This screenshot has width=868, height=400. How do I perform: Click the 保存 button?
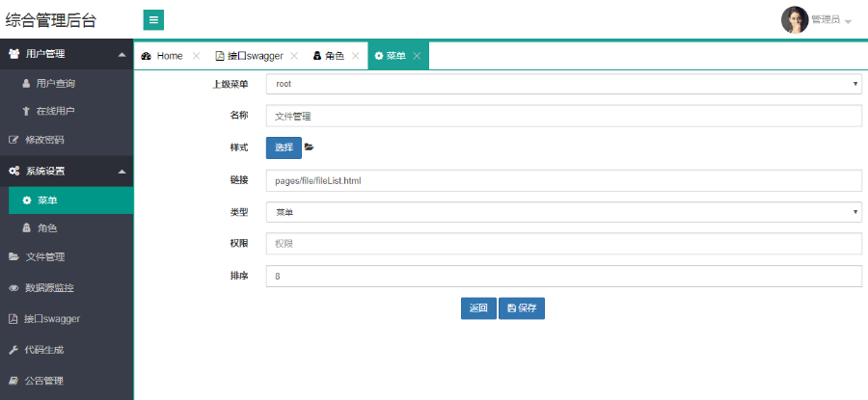point(522,308)
